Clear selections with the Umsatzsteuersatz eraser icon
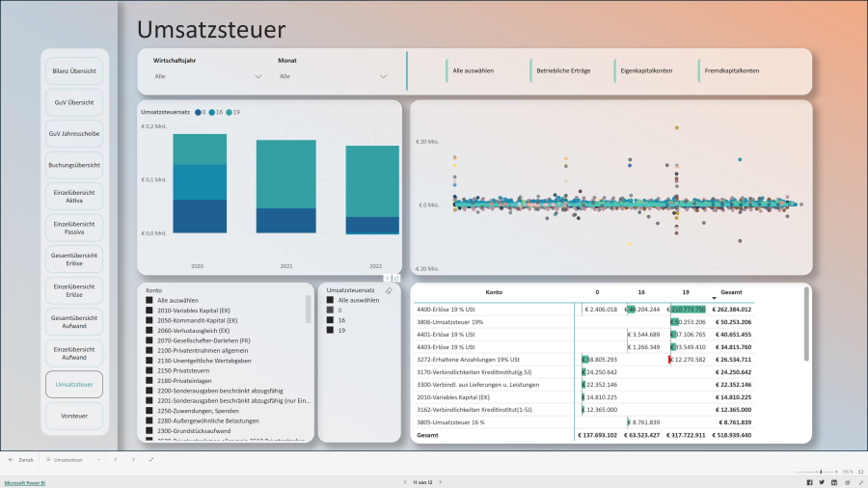The width and height of the screenshot is (868, 488). [388, 289]
